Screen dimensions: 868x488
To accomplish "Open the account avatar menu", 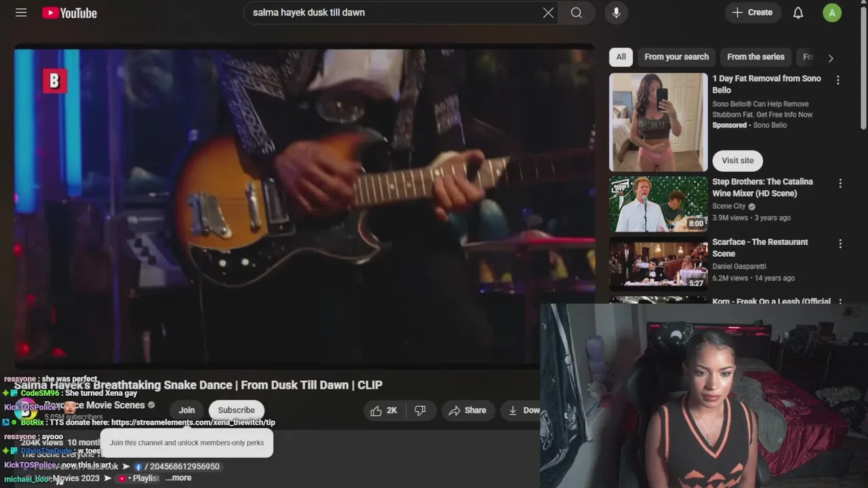I will (832, 13).
